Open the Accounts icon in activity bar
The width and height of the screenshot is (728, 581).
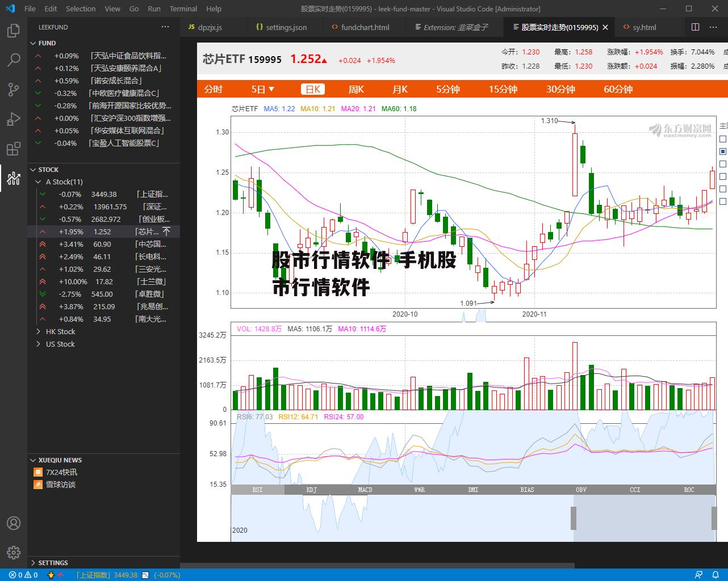pos(13,523)
